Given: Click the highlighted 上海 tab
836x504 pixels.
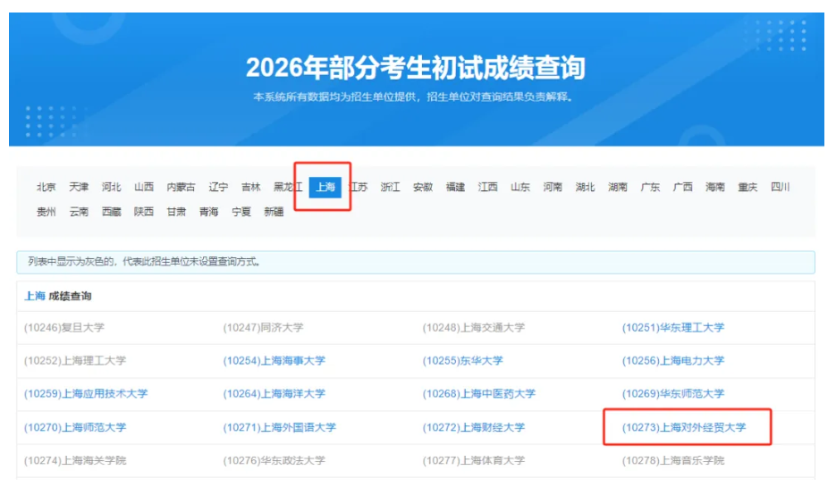Looking at the screenshot, I should (x=325, y=187).
